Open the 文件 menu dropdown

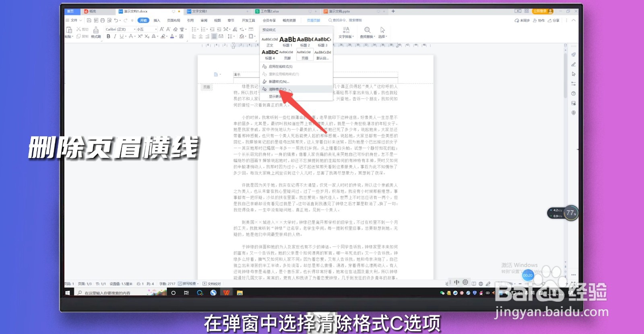point(74,20)
